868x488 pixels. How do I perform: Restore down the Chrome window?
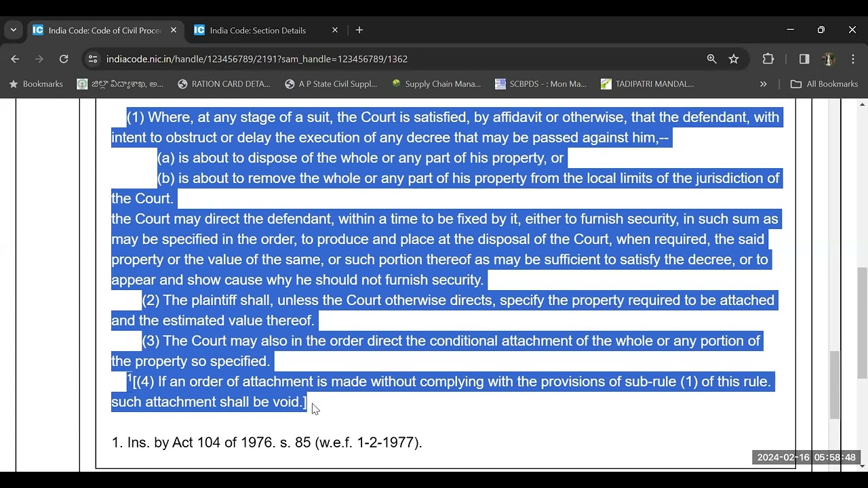[x=821, y=30]
